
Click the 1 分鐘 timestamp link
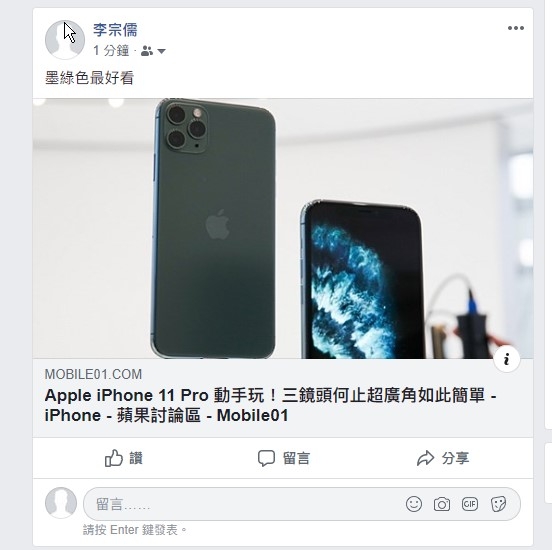coord(111,51)
